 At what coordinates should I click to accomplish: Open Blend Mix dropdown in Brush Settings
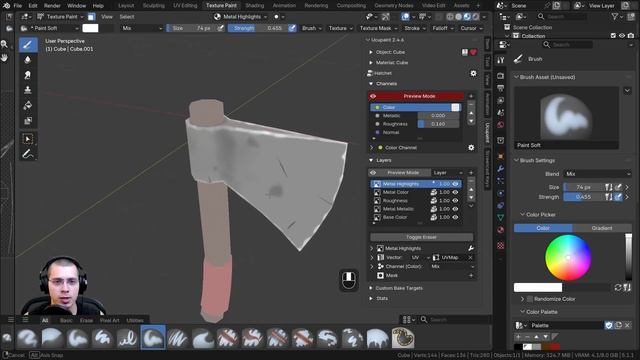[x=598, y=174]
